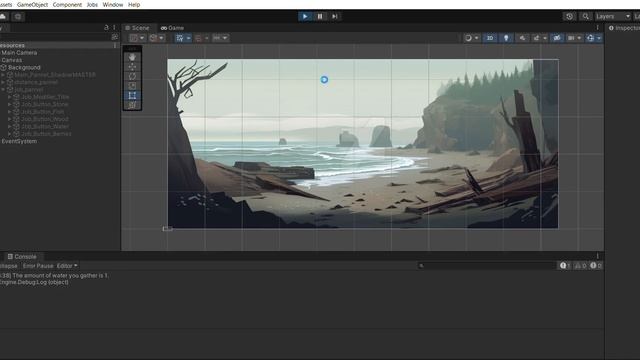Open the Undo History clock icon
The width and height of the screenshot is (640, 360).
pos(569,16)
